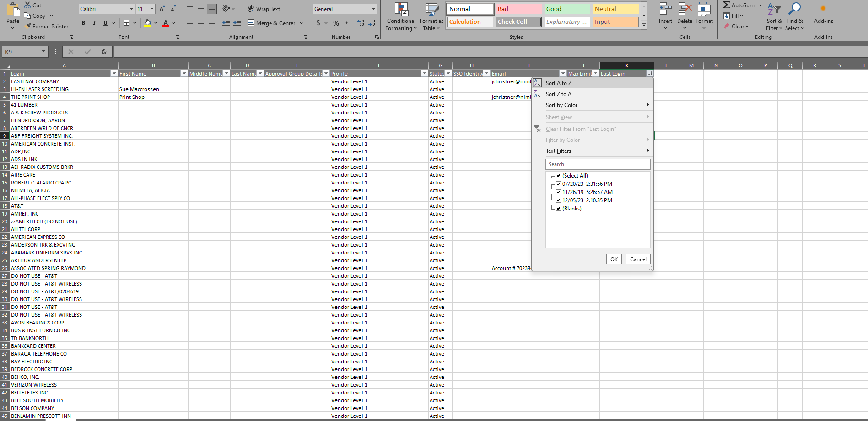The height and width of the screenshot is (421, 868).
Task: Click the Insert Function fx icon
Action: coord(104,52)
